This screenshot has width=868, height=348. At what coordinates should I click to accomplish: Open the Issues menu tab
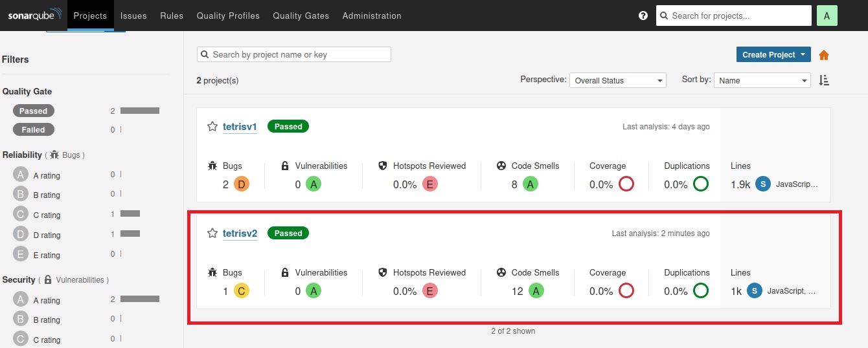pos(133,16)
